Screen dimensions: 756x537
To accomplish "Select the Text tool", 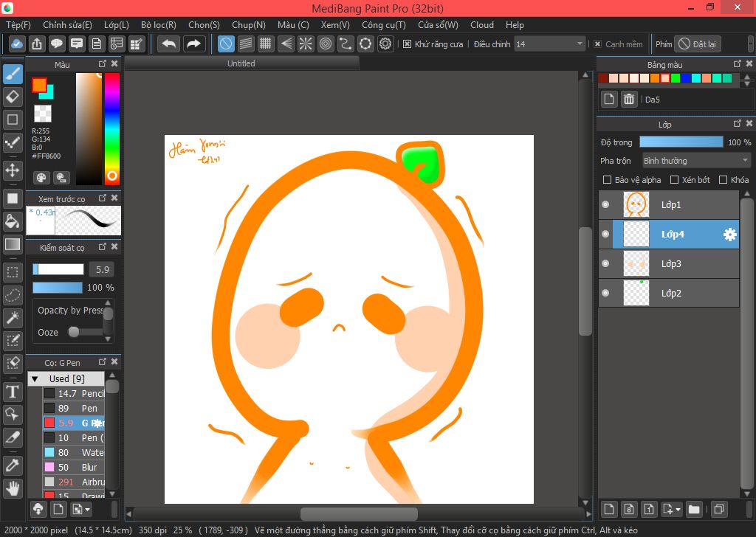I will pyautogui.click(x=13, y=391).
